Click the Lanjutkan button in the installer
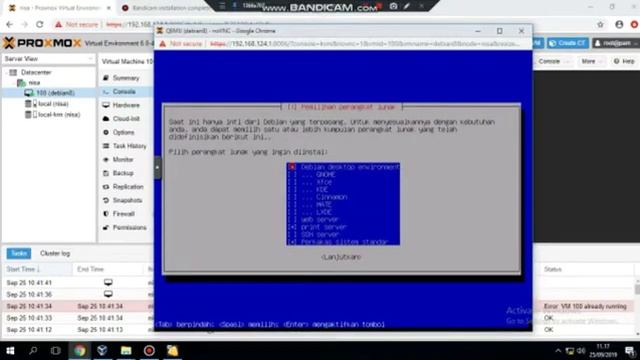The height and width of the screenshot is (360, 640). coord(341,257)
